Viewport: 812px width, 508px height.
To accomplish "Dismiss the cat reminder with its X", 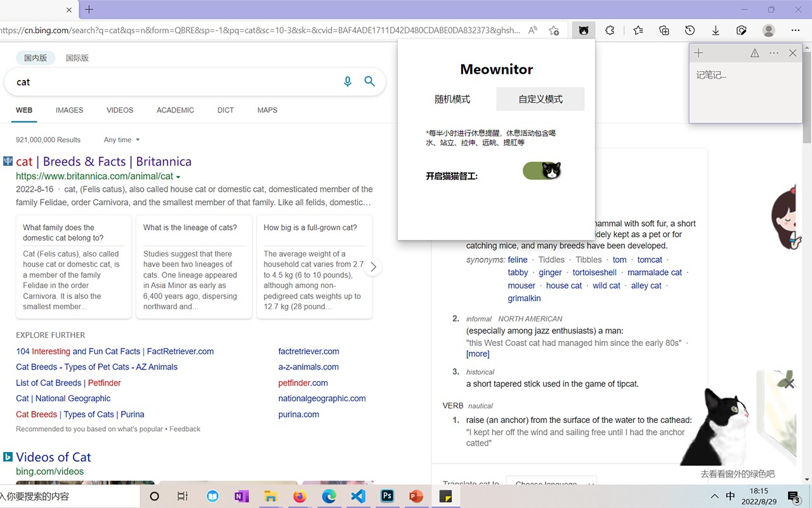I will (x=789, y=384).
